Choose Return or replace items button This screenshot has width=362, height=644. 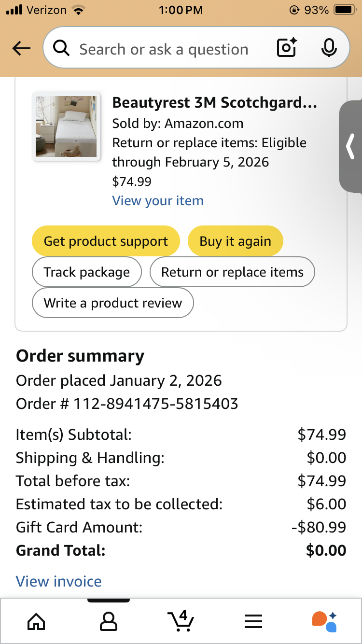[232, 272]
